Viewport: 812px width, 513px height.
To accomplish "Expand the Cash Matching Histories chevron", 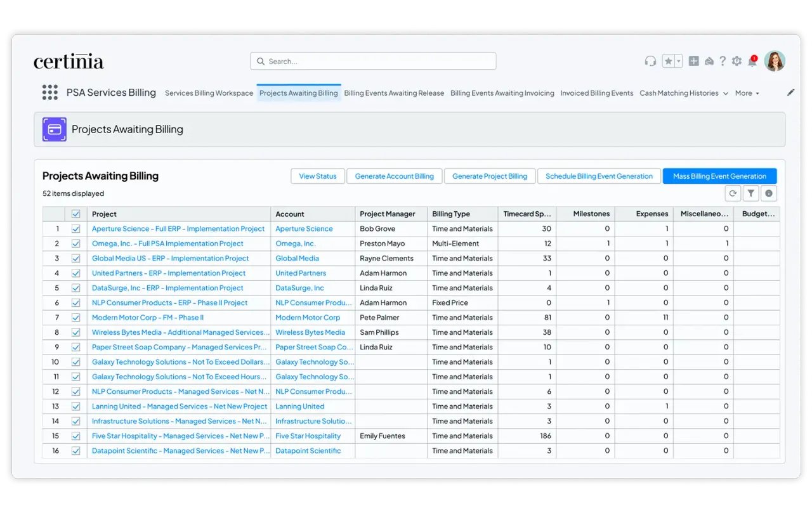I will (x=725, y=93).
